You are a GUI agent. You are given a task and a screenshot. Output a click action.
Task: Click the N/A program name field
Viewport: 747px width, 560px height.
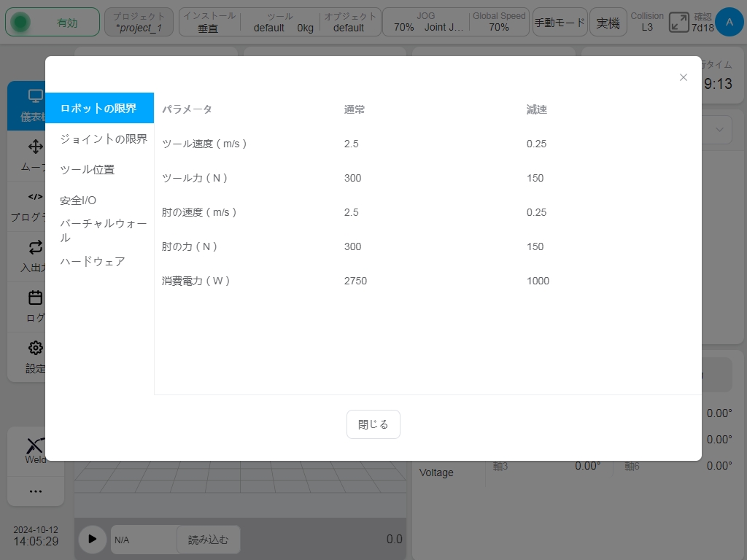point(144,540)
